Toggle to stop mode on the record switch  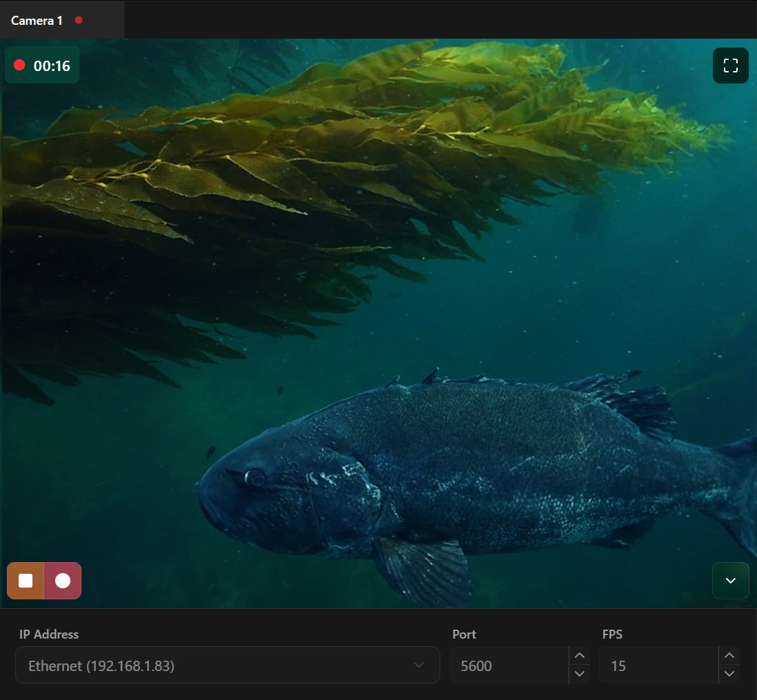[x=26, y=580]
